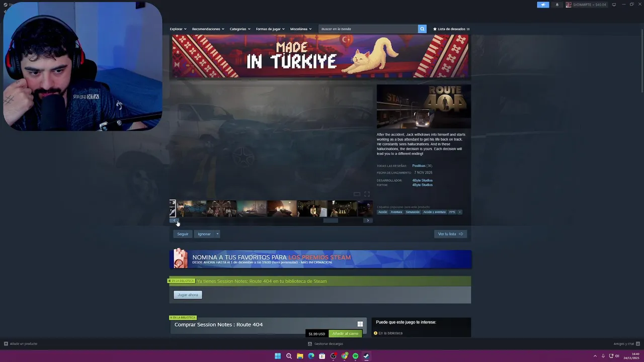Click the blue search magnifier button
644x362 pixels.
coord(422,29)
